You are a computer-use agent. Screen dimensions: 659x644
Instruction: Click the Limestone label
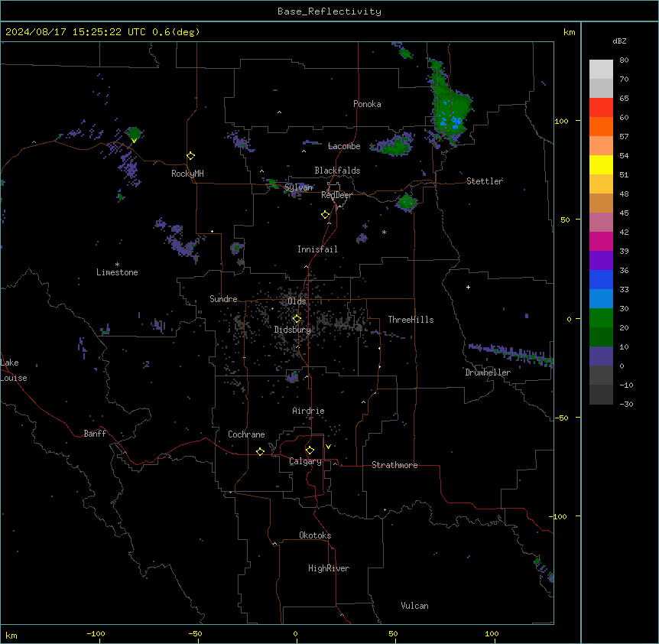(x=117, y=272)
